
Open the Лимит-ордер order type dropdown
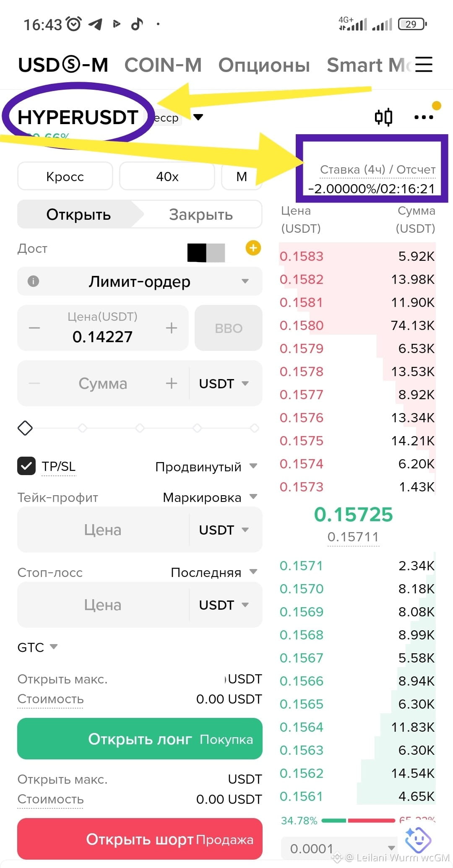point(140,281)
